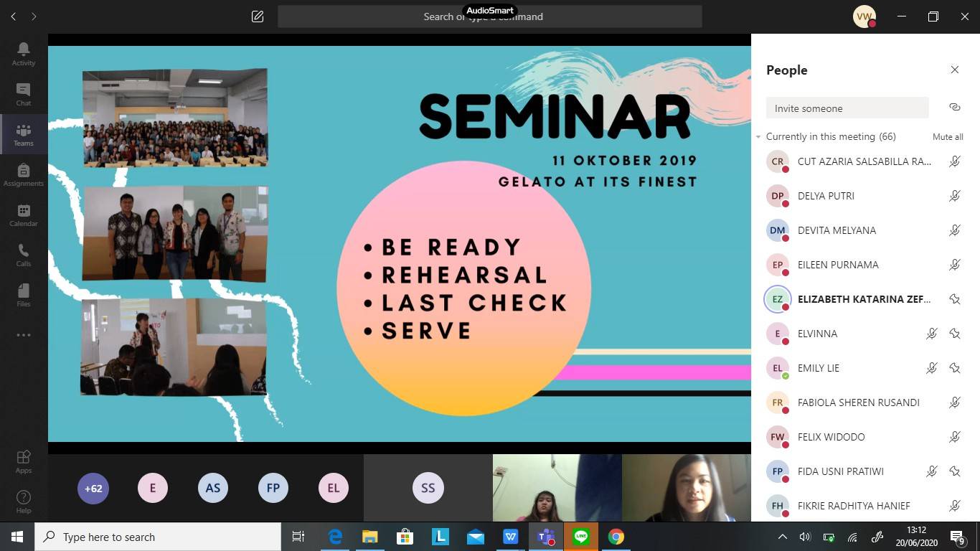Copy meeting join link icon
This screenshot has width=980, height=551.
[x=954, y=107]
